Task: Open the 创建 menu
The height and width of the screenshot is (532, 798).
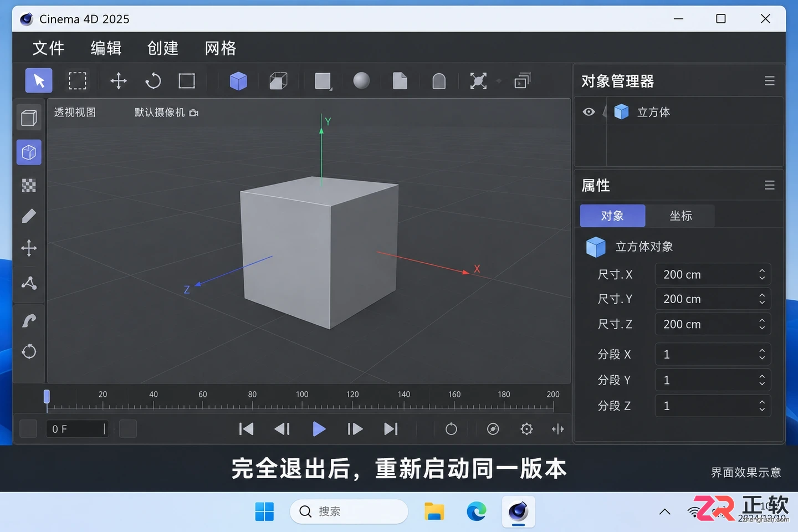Action: [x=163, y=48]
